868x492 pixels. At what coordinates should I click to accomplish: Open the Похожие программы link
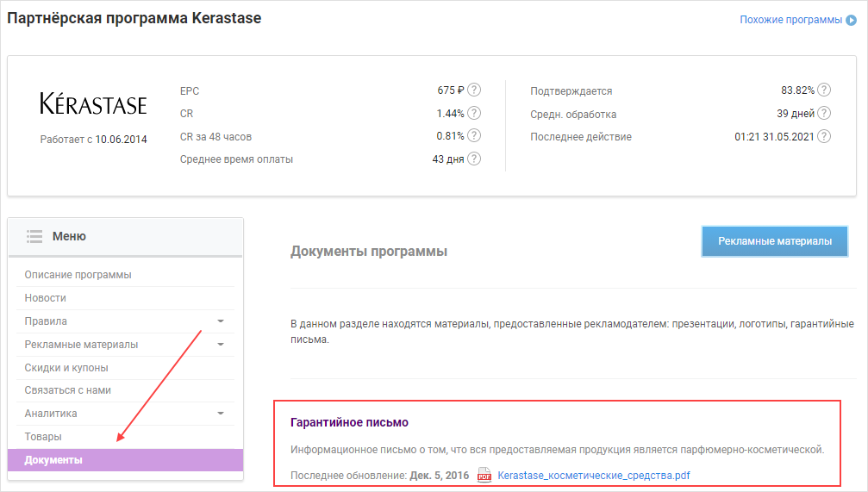point(790,20)
